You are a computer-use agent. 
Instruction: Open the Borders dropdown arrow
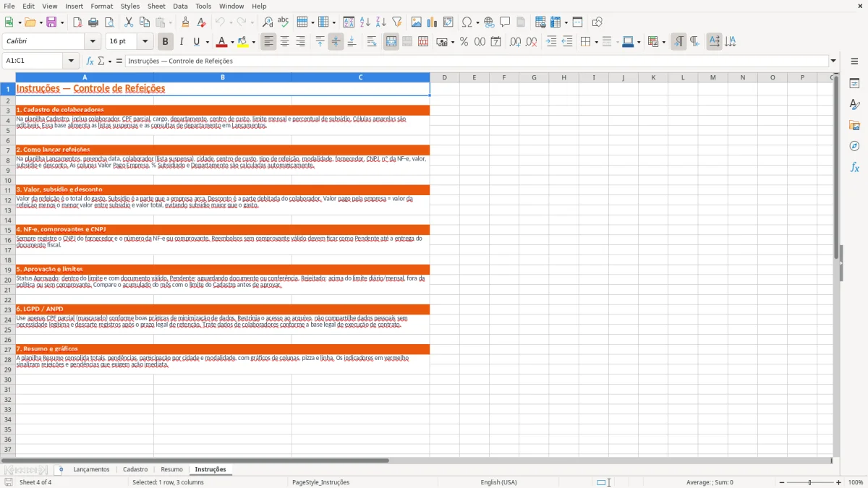[x=596, y=42]
